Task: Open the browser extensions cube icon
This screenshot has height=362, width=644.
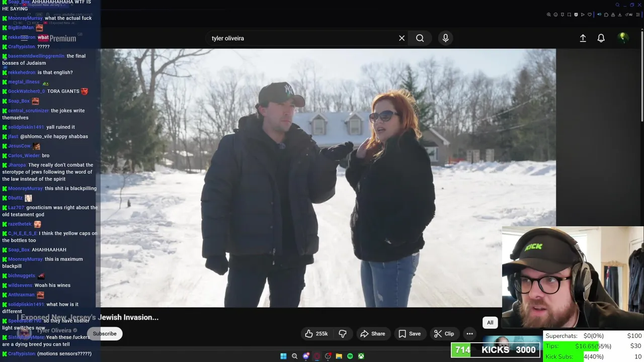Action: coord(606,15)
